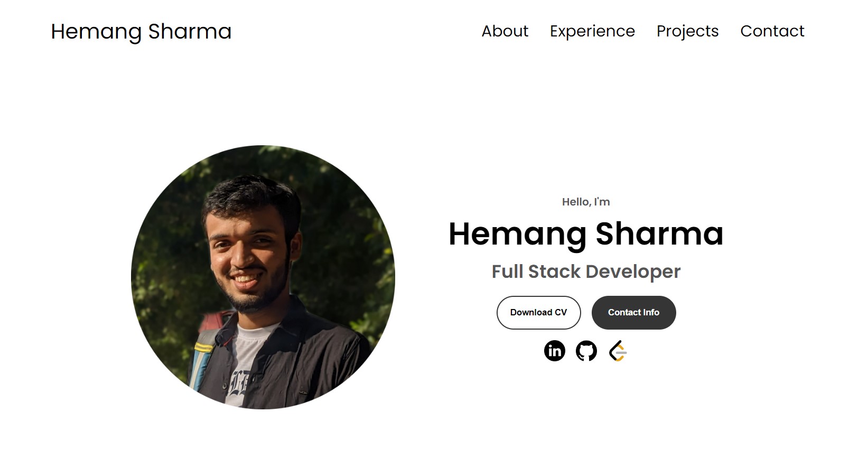Click the Download CV button
868x468 pixels.
click(538, 312)
